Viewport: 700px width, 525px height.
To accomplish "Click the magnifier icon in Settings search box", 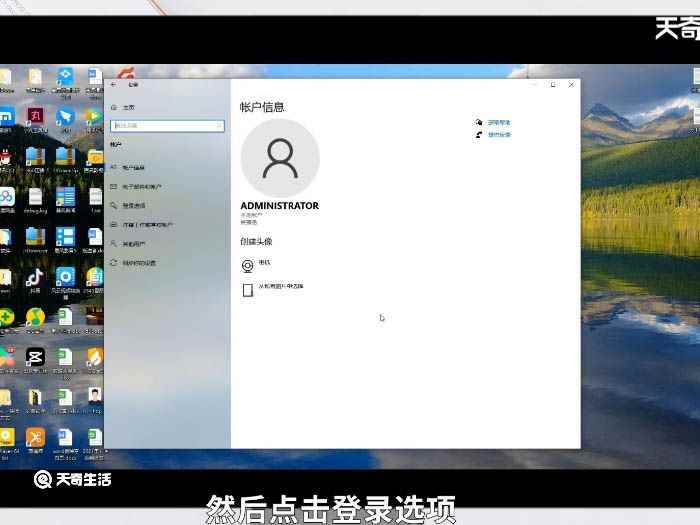I will coord(219,126).
